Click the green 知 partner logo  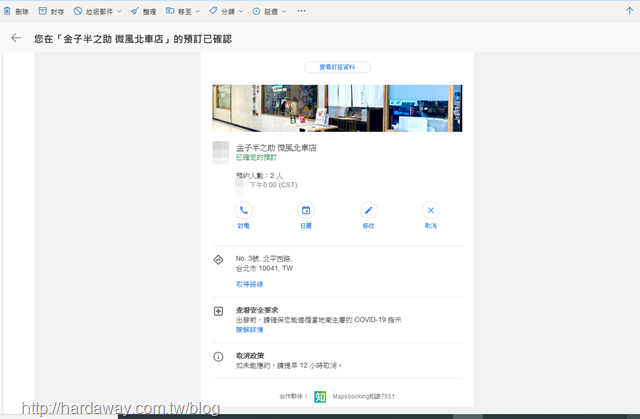[x=320, y=397]
